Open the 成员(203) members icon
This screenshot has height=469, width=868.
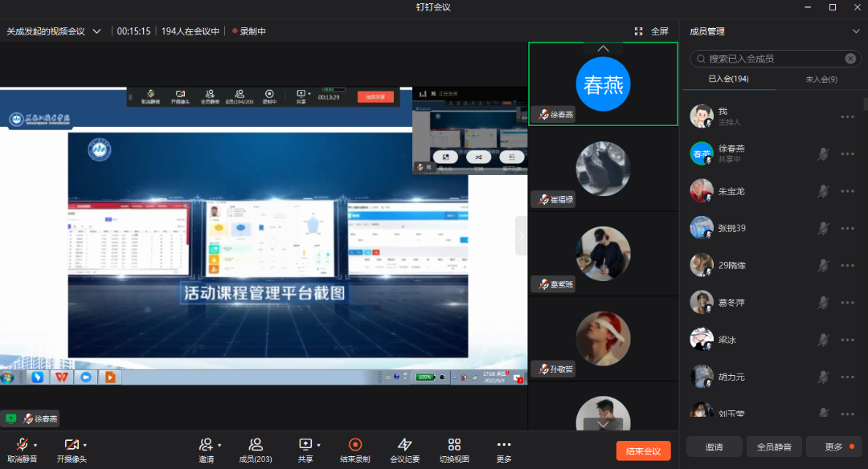[x=256, y=444]
